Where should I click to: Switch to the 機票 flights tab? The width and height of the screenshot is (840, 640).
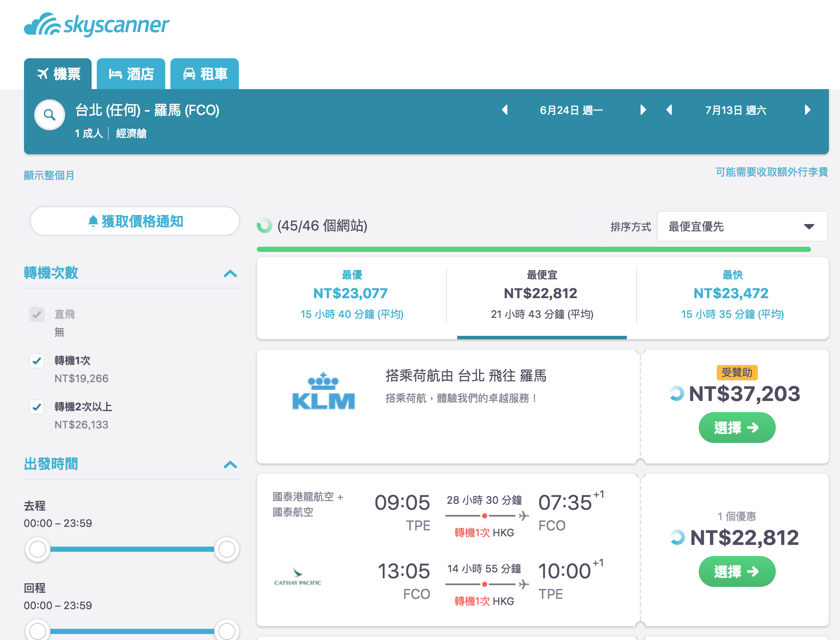click(58, 74)
